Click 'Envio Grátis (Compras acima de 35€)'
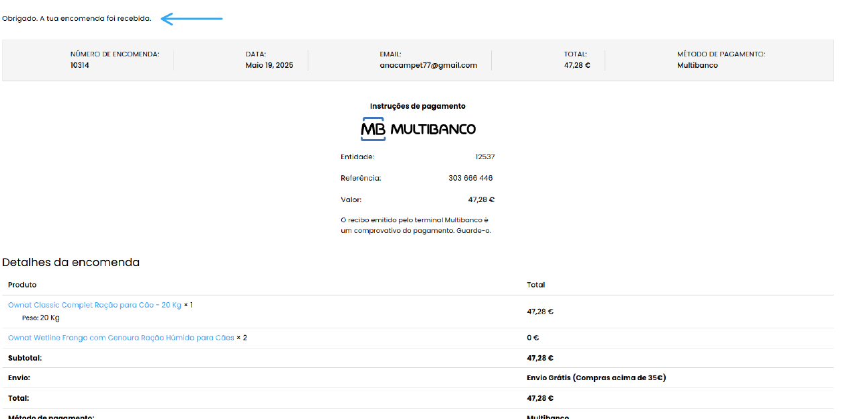This screenshot has width=868, height=419. (597, 378)
